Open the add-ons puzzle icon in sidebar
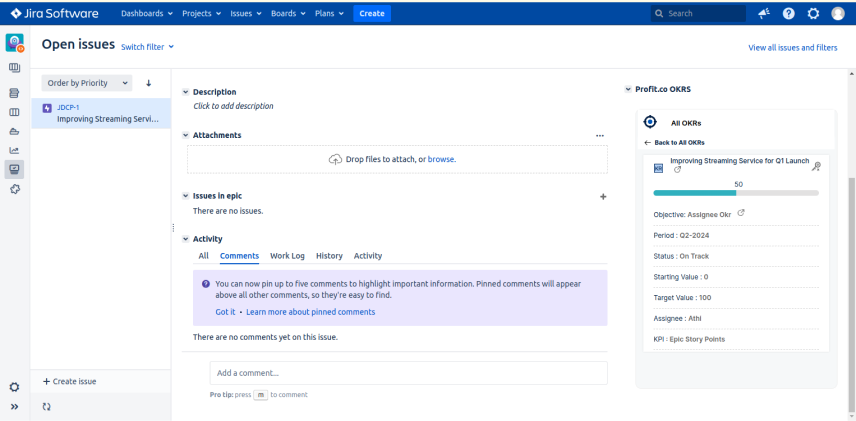The image size is (856, 421). point(15,189)
